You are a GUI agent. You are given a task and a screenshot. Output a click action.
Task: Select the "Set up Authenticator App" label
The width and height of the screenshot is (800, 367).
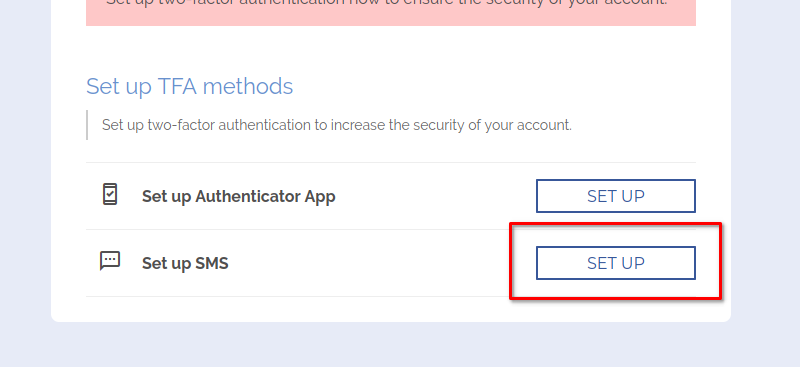pos(238,197)
